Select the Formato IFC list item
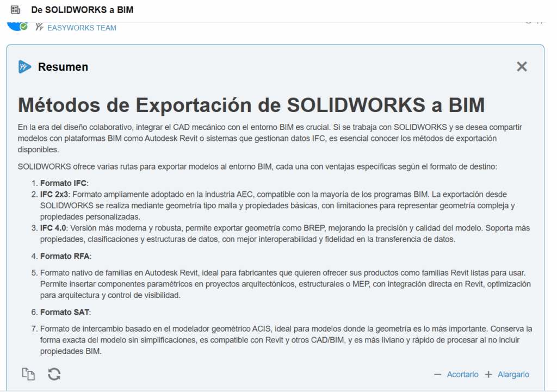The image size is (557, 392). pos(64,183)
